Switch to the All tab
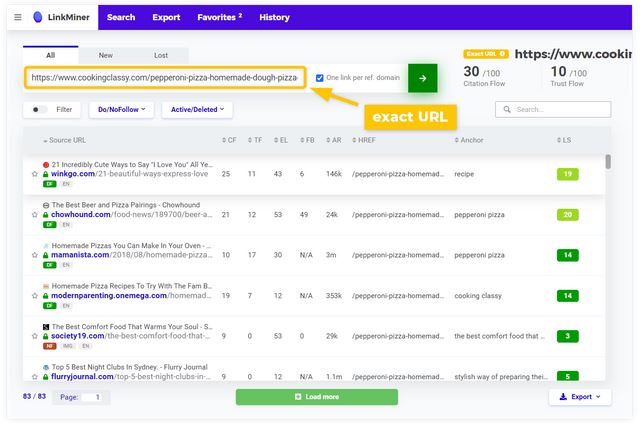This screenshot has height=426, width=640. pyautogui.click(x=51, y=55)
